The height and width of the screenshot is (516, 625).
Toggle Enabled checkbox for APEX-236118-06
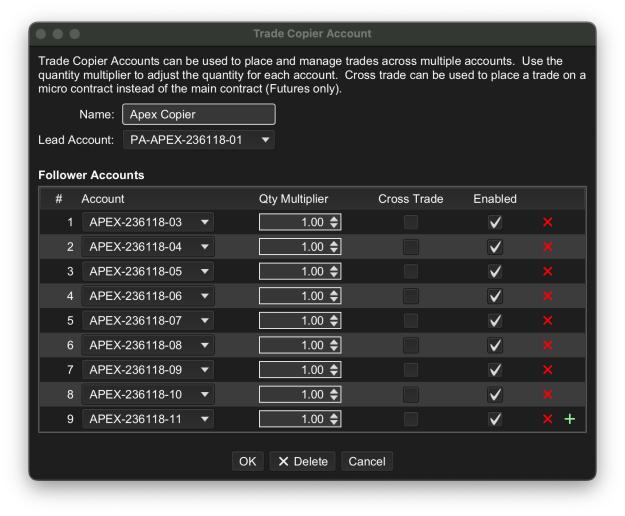(495, 296)
